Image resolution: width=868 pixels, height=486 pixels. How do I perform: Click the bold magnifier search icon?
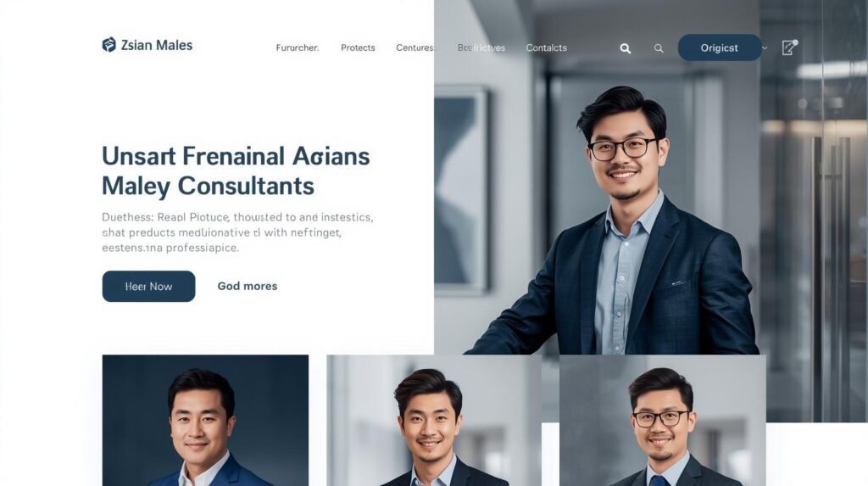[625, 48]
